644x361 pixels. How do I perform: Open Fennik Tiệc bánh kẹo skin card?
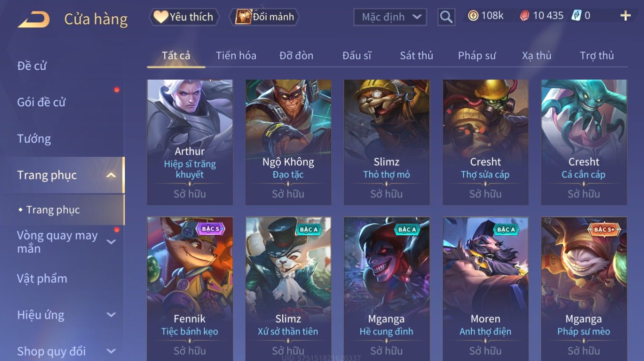click(x=190, y=289)
